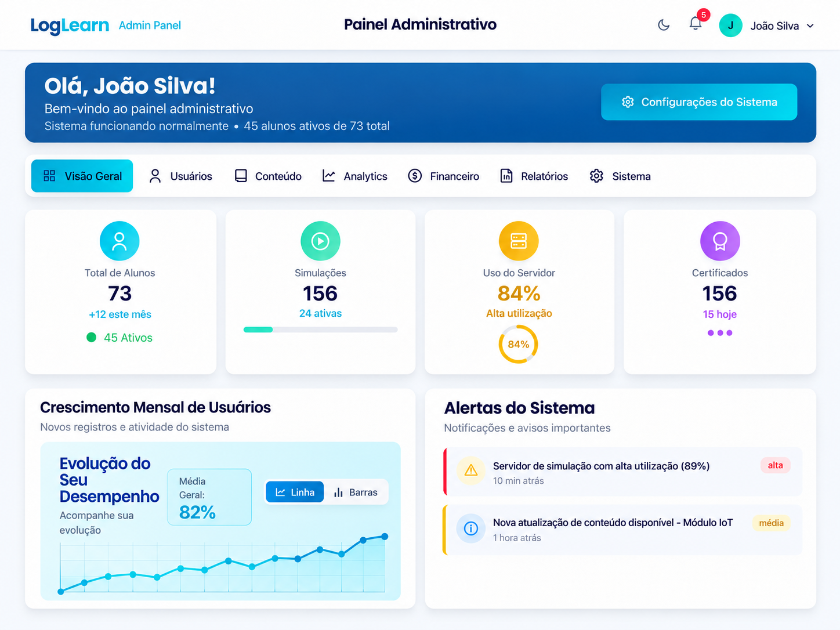This screenshot has height=630, width=840.
Task: Toggle dark mode with the moon icon
Action: (664, 25)
